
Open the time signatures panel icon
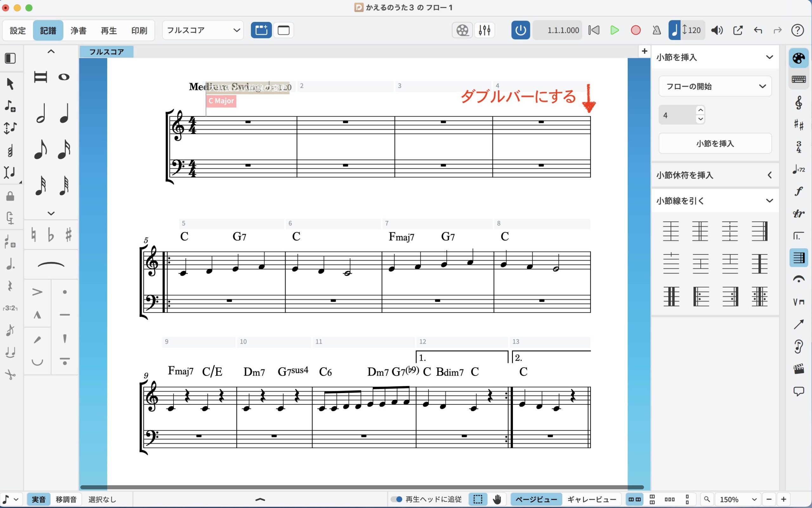point(799,147)
